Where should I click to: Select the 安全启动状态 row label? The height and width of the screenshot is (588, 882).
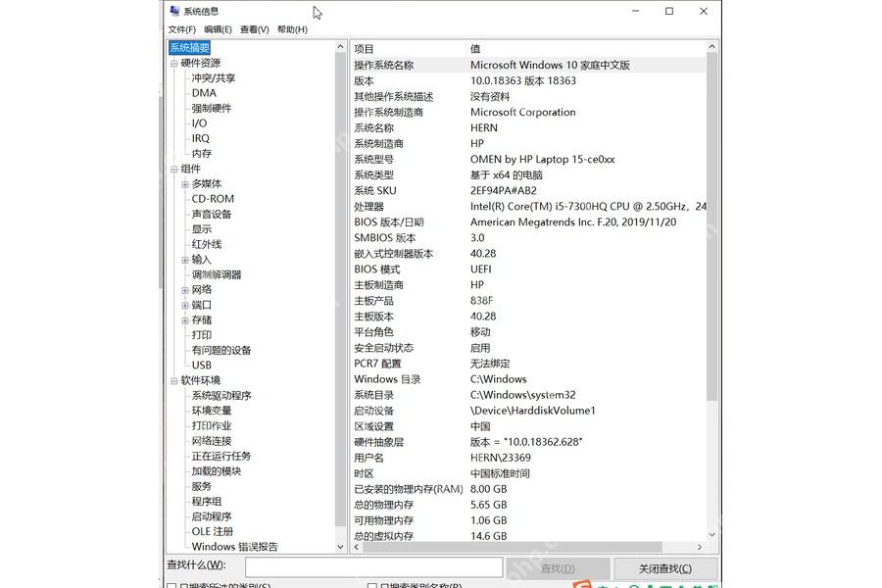383,348
